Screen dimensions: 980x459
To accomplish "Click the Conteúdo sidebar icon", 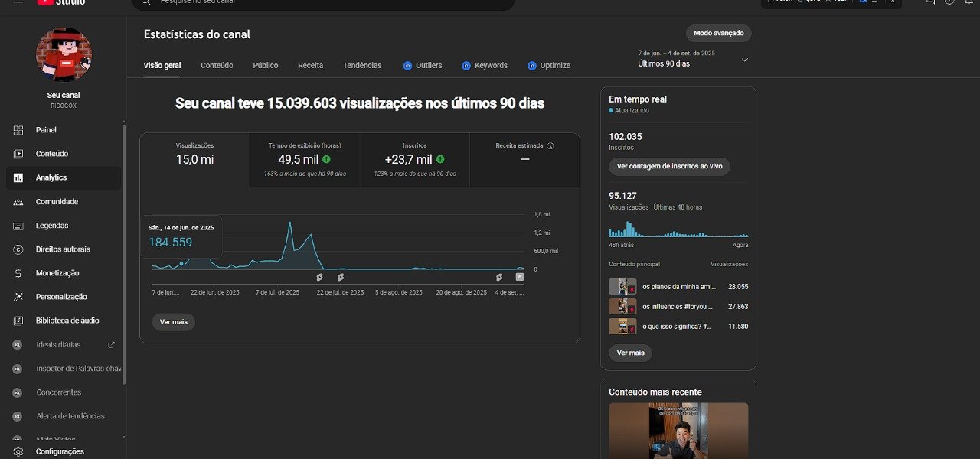I will (18, 154).
